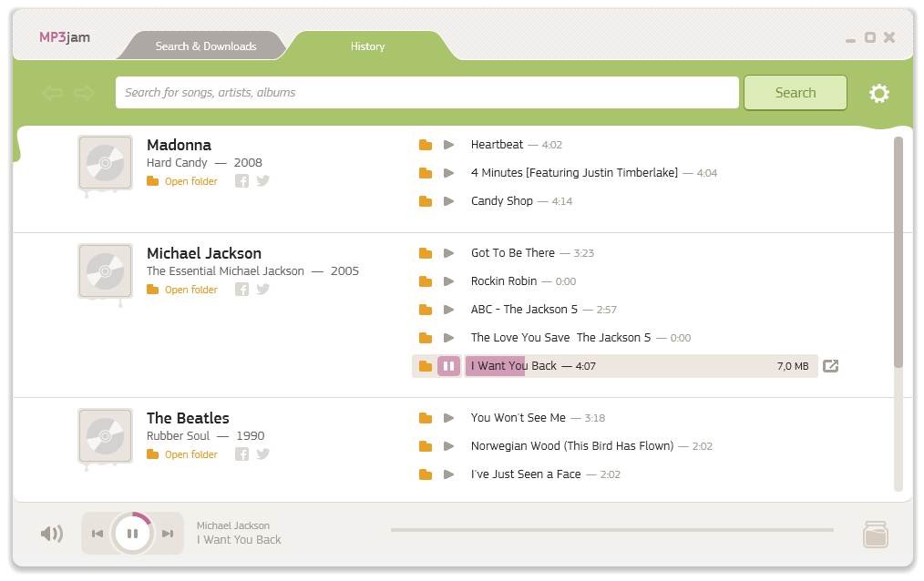Skip to next track in player
The width and height of the screenshot is (924, 581).
click(x=168, y=534)
